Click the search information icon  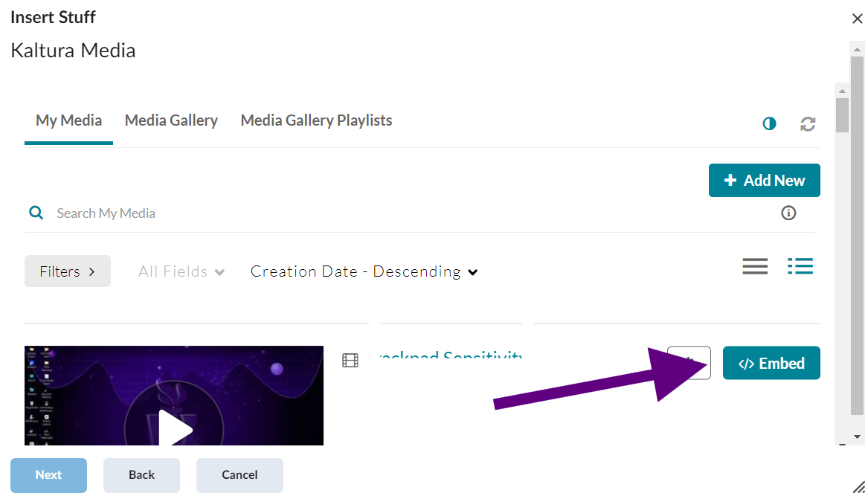pyautogui.click(x=788, y=213)
